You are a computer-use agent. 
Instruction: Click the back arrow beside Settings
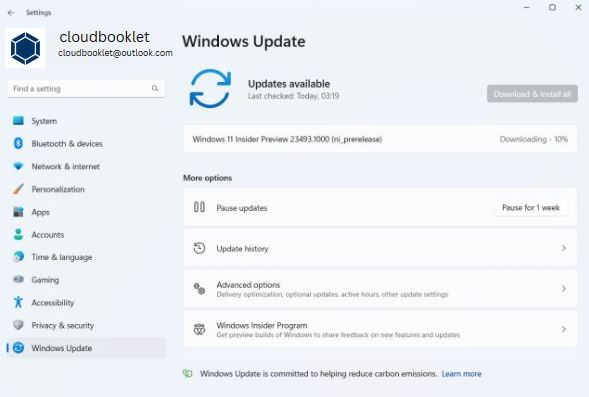pos(11,13)
